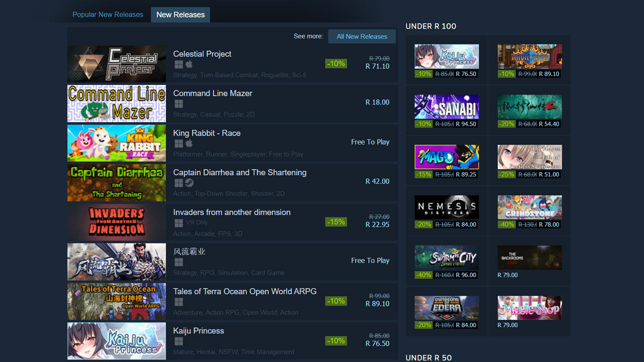Open the Celestial Project game title link
Screen dimensions: 644x362
tap(202, 54)
